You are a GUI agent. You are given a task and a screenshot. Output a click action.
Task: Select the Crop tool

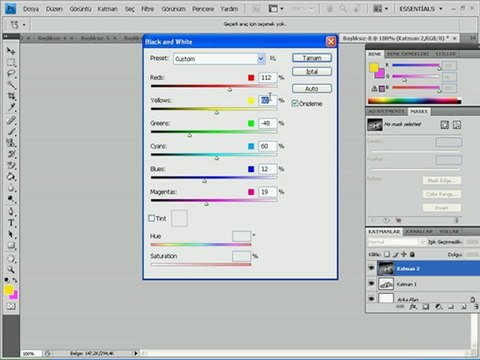click(x=11, y=96)
